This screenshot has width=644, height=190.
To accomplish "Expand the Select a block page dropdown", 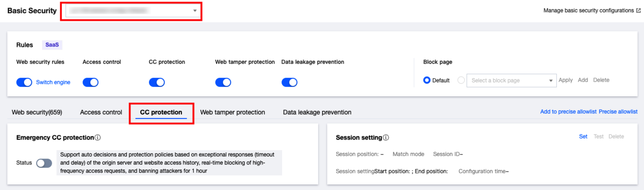I will (x=511, y=81).
